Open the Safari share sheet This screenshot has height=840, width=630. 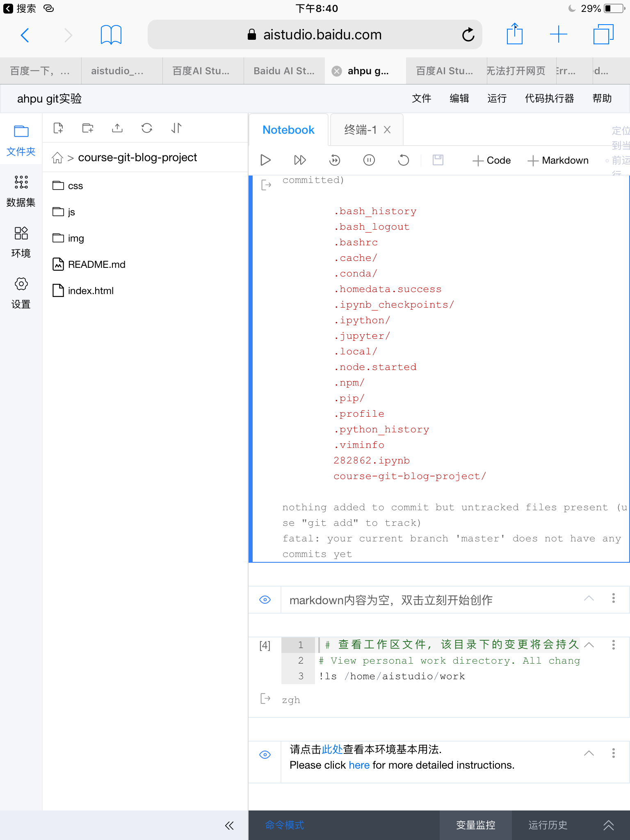pos(514,34)
